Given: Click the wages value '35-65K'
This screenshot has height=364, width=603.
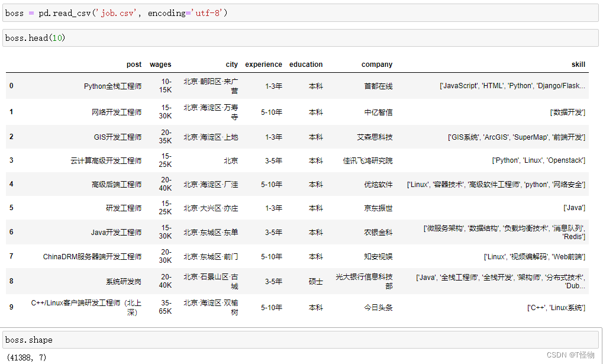Looking at the screenshot, I should 165,307.
